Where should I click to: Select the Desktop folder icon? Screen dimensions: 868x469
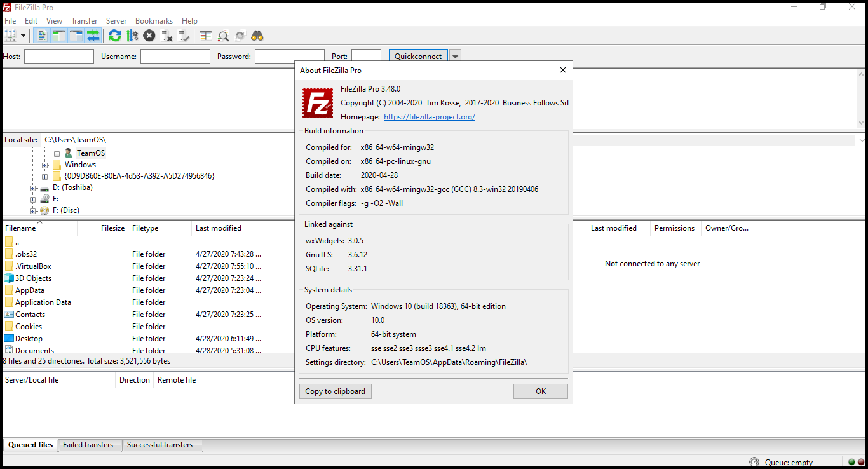coord(9,339)
